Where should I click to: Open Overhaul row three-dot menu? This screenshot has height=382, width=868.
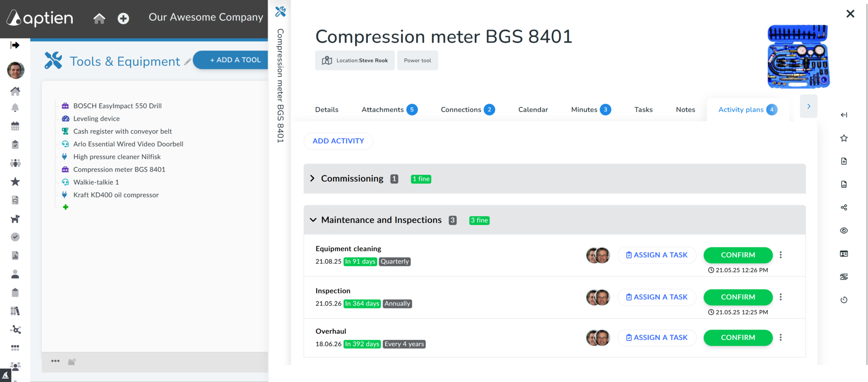[781, 338]
